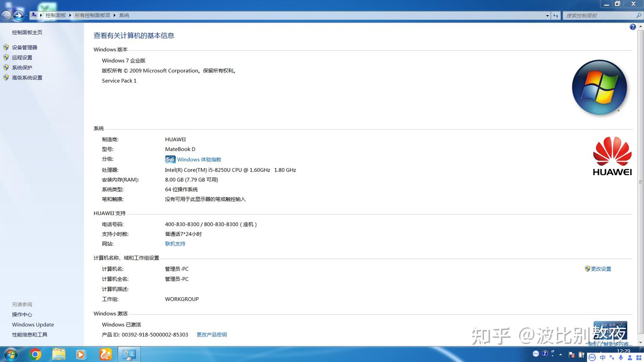This screenshot has width=644, height=362.
Task: Launch Google Chrome from the taskbar
Action: tap(35, 354)
